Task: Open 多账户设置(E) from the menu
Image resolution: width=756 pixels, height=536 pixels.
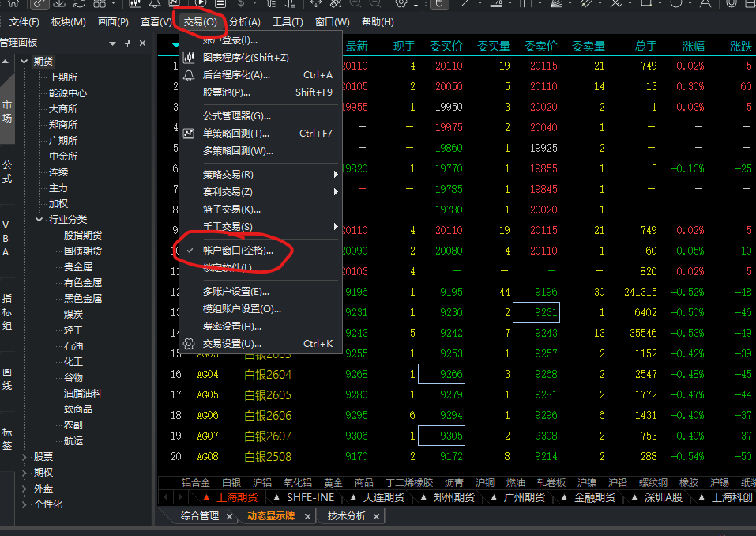Action: (261, 292)
